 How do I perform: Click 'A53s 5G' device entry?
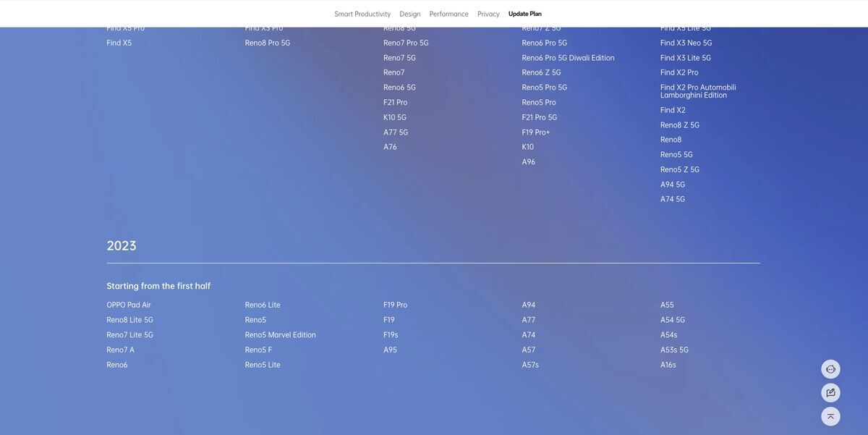click(674, 350)
